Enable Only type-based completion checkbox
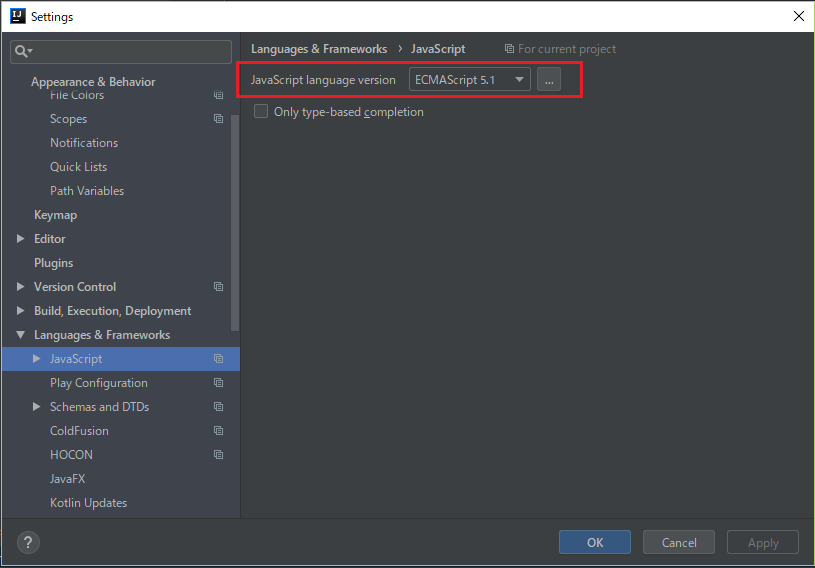 261,112
